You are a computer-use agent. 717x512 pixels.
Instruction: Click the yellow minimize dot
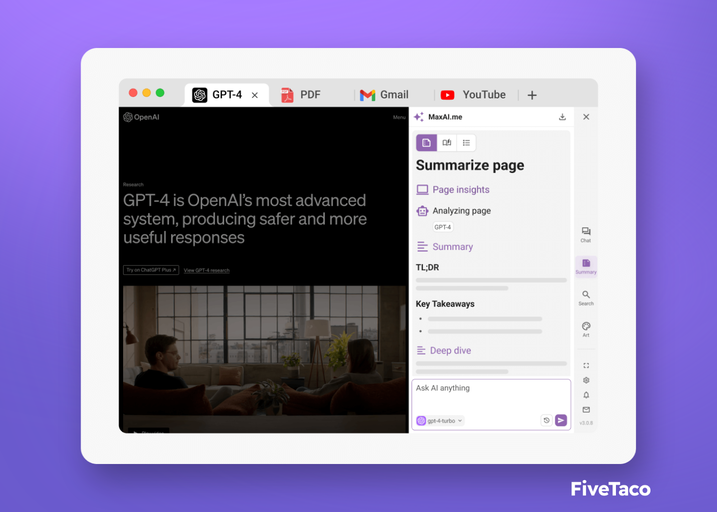coord(146,93)
